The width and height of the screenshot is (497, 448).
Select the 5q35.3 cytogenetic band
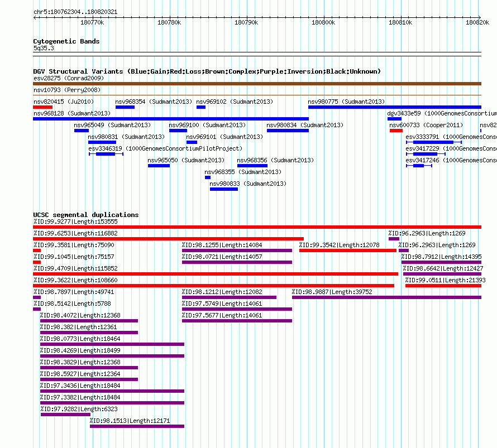[44, 48]
